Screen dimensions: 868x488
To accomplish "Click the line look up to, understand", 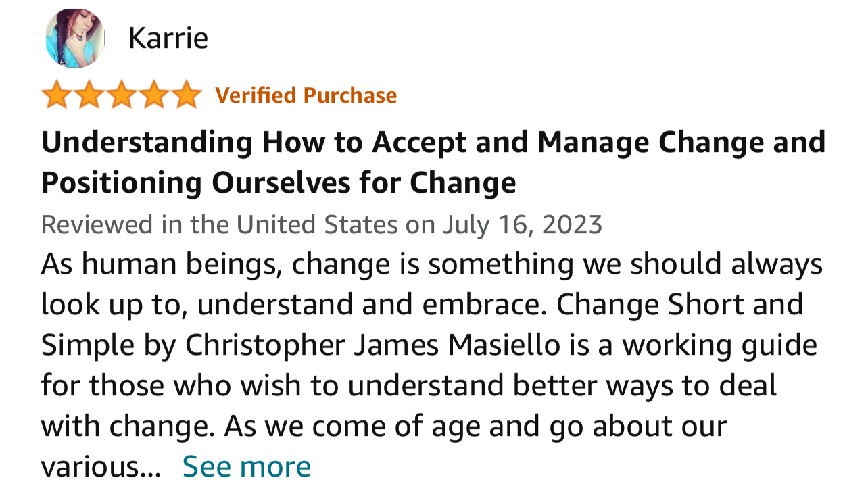I will click(422, 305).
